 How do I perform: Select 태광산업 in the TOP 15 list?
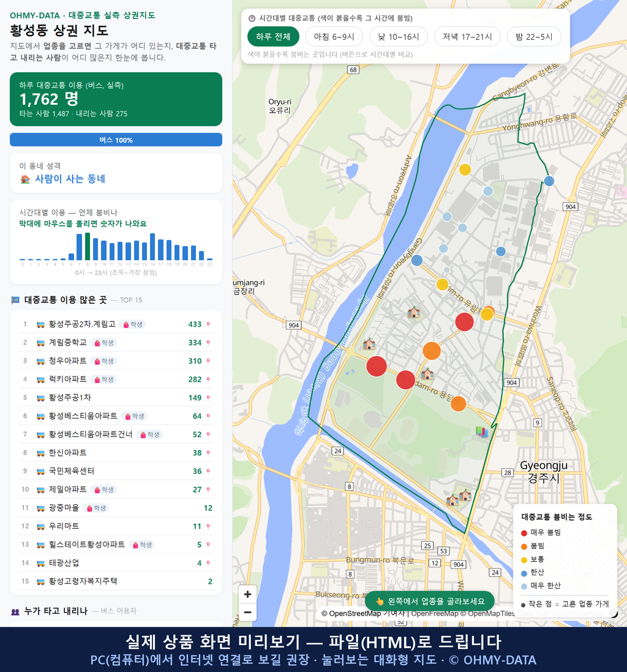[116, 563]
